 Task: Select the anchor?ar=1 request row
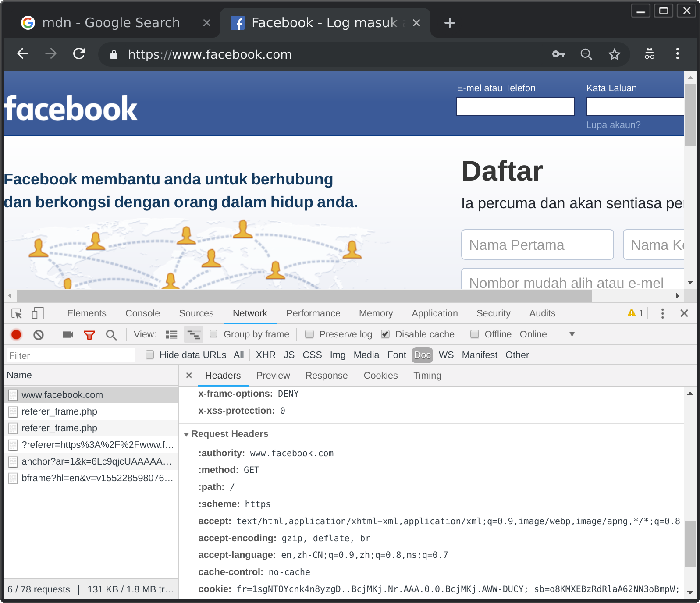click(91, 461)
